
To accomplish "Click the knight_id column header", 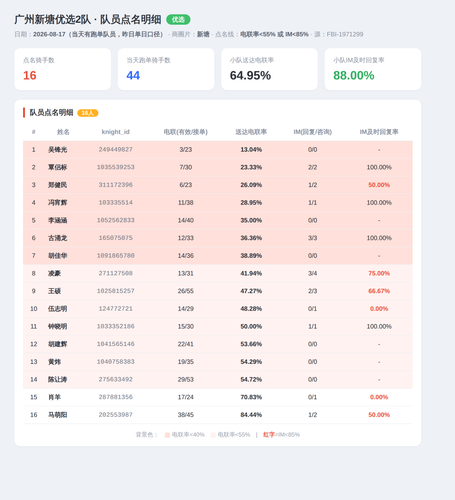I will [x=115, y=132].
